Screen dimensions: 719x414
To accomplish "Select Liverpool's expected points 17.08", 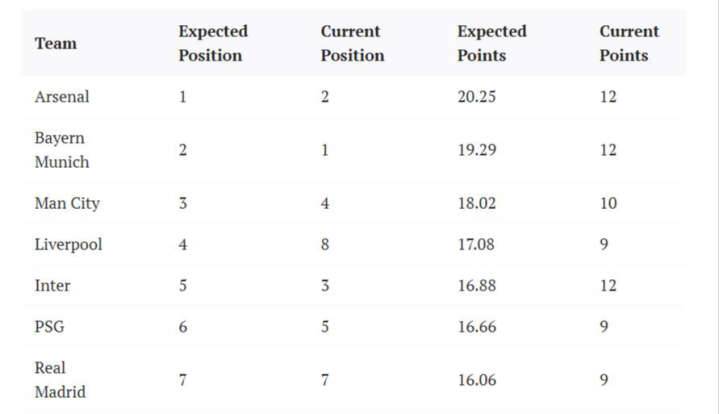I will coord(476,244).
